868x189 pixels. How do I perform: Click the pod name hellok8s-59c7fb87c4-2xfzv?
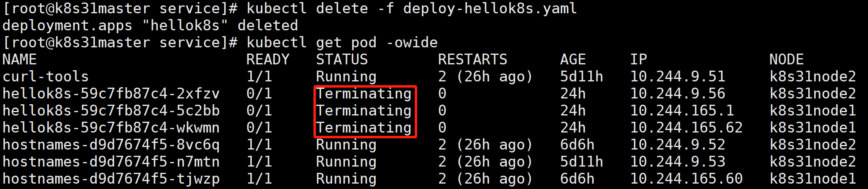coord(111,93)
